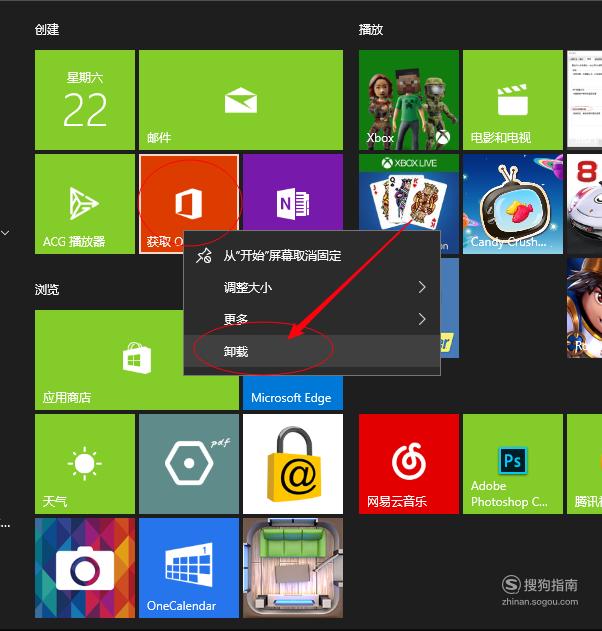Click the ellipsis at the left edge
Screen dimensions: 602x631
[5, 526]
